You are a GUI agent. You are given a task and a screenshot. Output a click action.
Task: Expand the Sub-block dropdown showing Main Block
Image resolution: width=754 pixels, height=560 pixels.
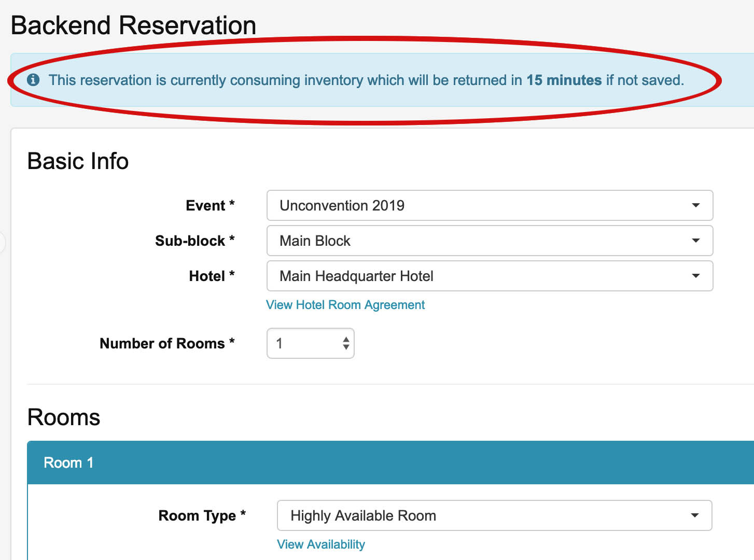point(490,241)
